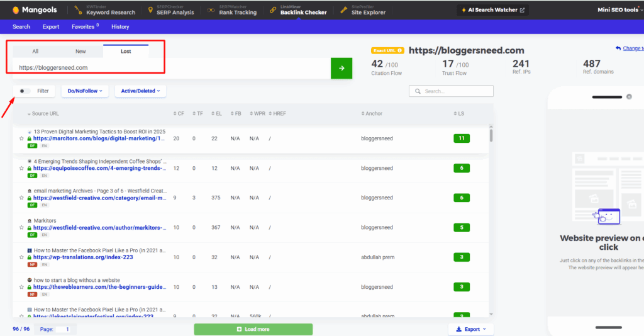Click EL value 375
The height and width of the screenshot is (336, 644).
click(x=216, y=198)
